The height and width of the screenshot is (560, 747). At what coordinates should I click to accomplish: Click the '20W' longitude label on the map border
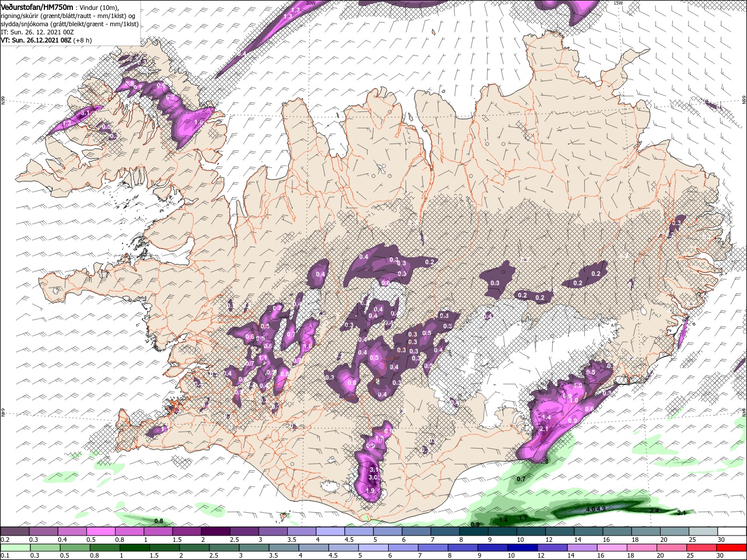(310, 3)
